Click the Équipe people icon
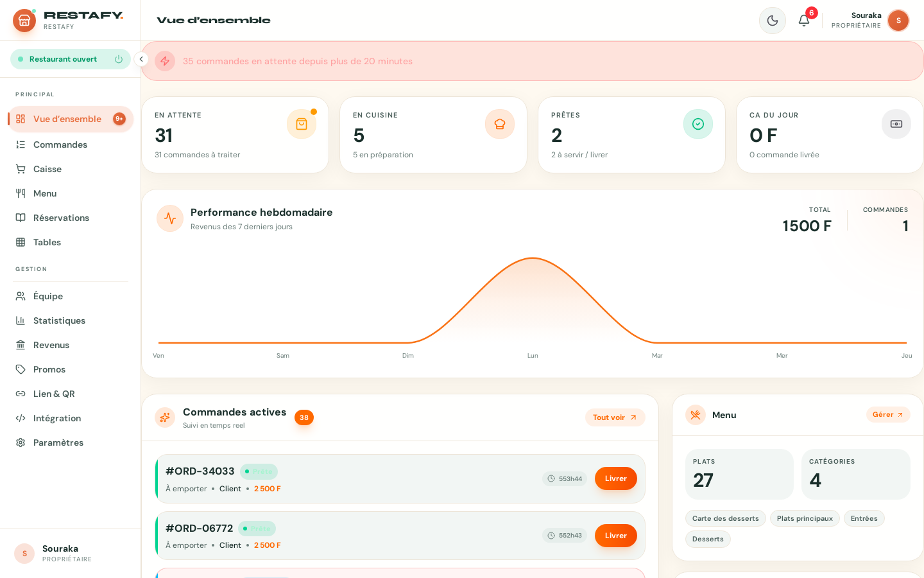Viewport: 924px width, 578px height. pos(21,296)
